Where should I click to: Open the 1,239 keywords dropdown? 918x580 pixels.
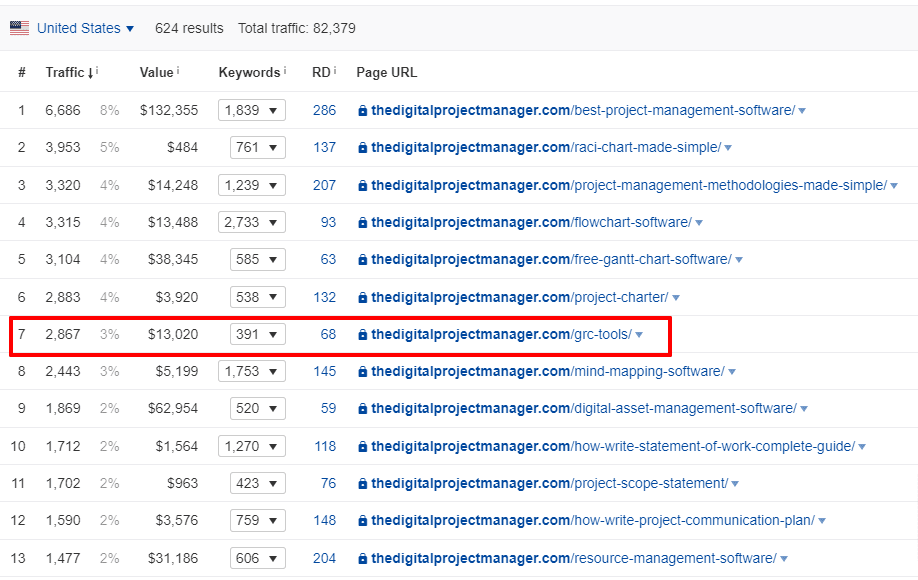click(252, 185)
